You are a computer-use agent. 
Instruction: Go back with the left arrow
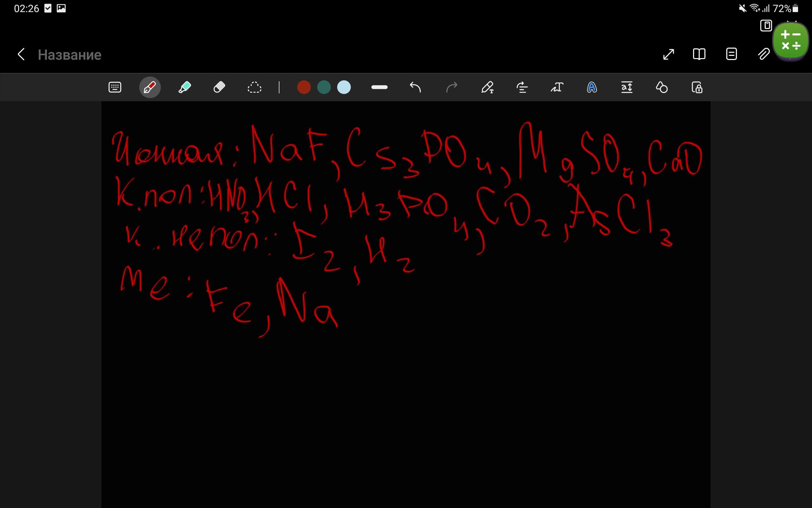pos(21,54)
